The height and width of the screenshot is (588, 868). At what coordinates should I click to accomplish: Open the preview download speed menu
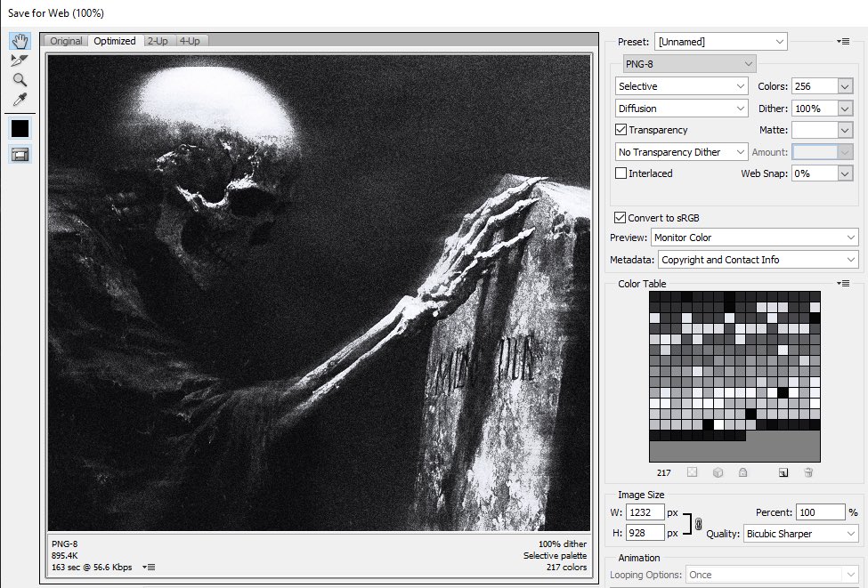[x=149, y=567]
